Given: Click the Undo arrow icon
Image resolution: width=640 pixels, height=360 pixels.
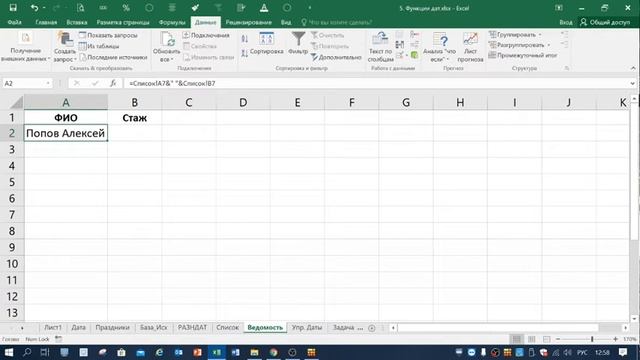Looking at the screenshot, I should [34, 8].
